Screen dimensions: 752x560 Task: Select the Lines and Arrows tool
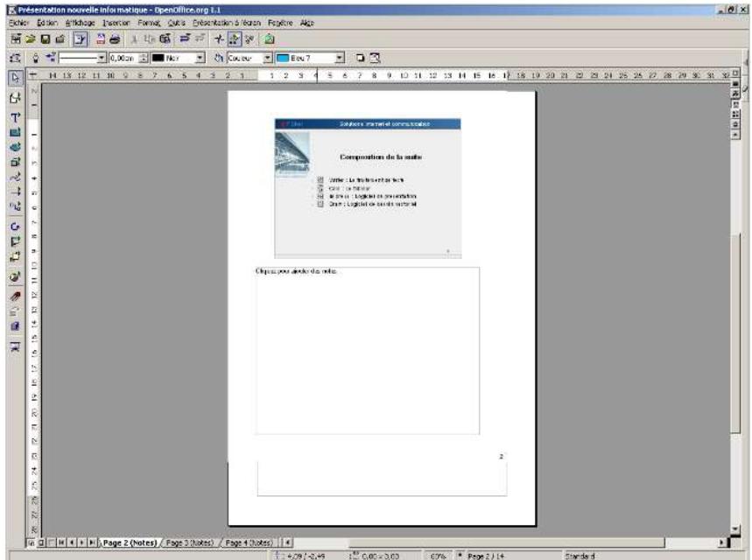[16, 192]
